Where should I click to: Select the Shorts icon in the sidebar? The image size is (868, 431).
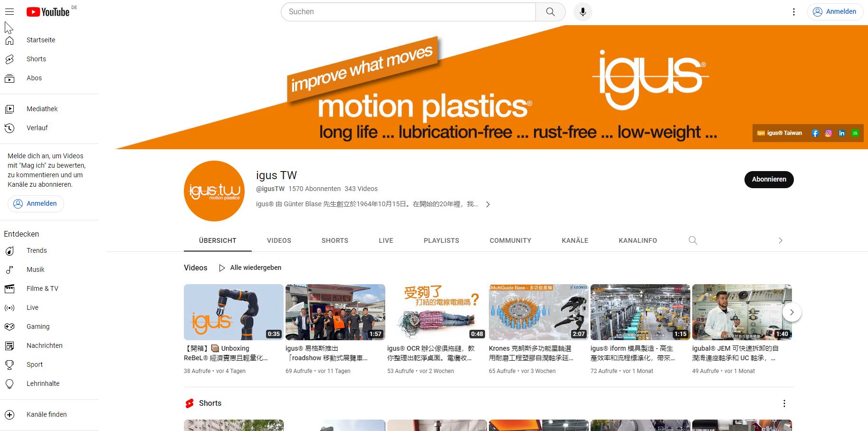pos(10,59)
